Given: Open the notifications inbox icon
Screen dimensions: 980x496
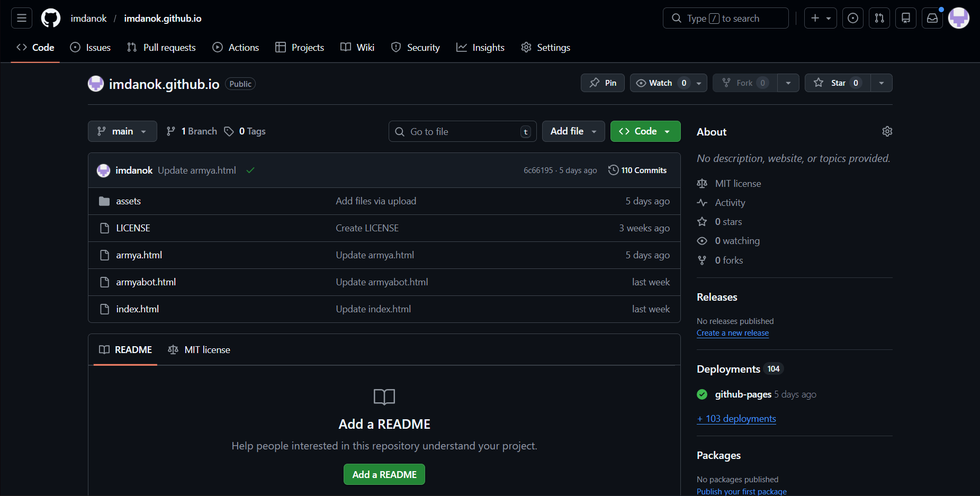Looking at the screenshot, I should (x=932, y=18).
